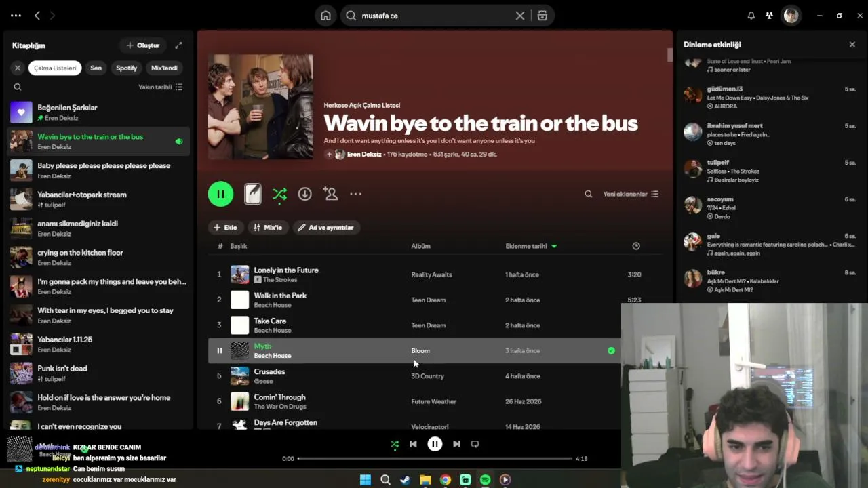
Task: Click the Mix'le button
Action: click(x=268, y=228)
